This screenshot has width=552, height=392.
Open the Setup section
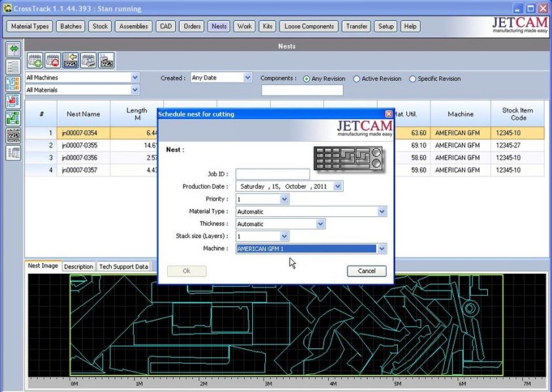point(386,26)
